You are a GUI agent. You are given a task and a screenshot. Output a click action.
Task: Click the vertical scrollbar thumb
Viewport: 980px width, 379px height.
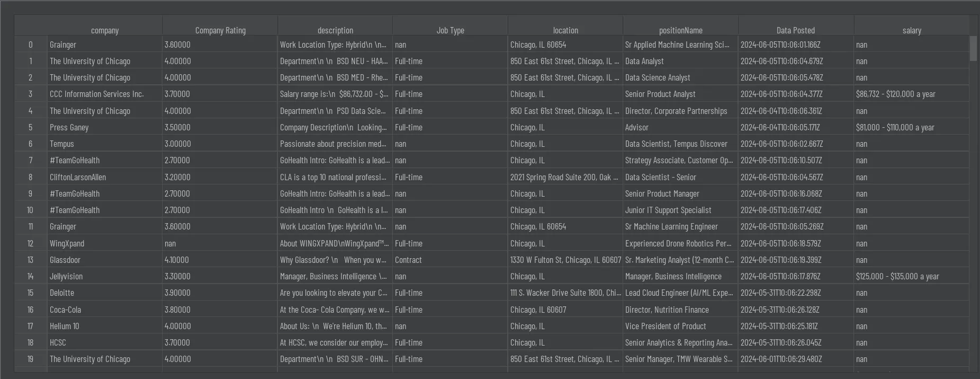973,48
